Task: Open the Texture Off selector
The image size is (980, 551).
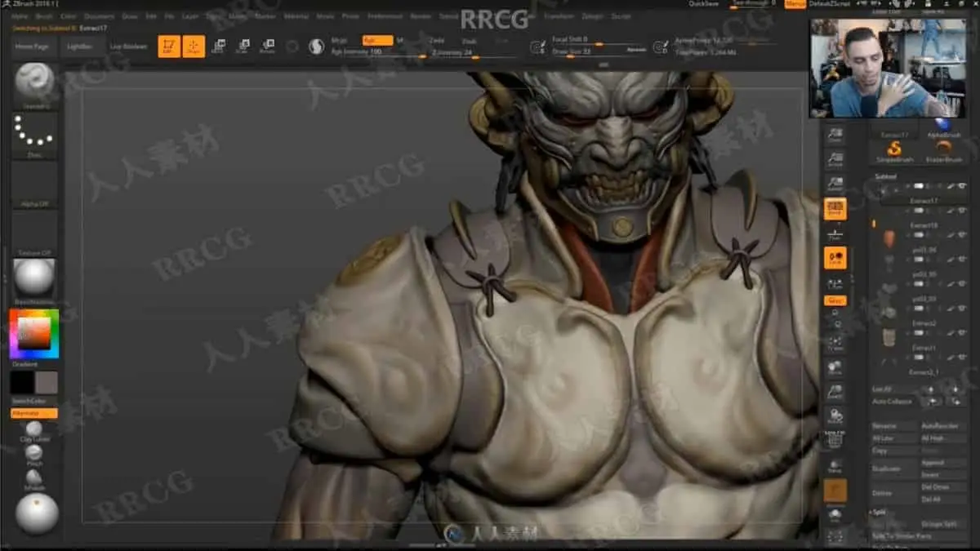Action: pos(34,233)
